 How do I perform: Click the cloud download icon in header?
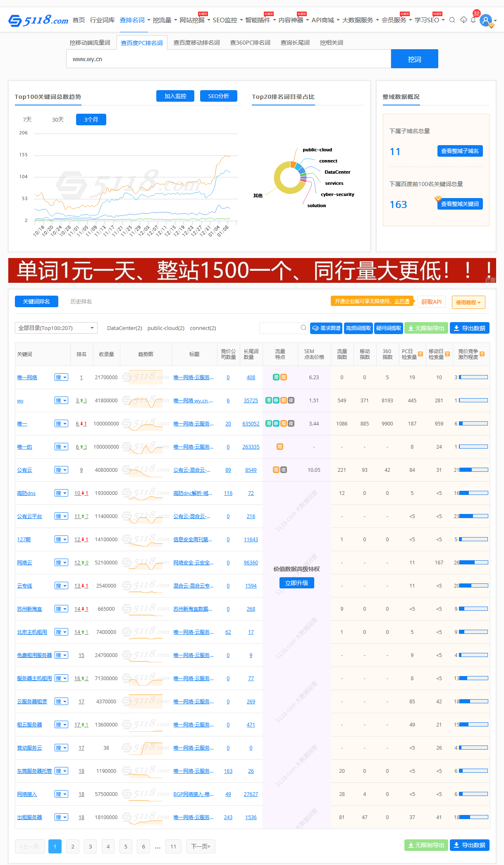coord(463,20)
